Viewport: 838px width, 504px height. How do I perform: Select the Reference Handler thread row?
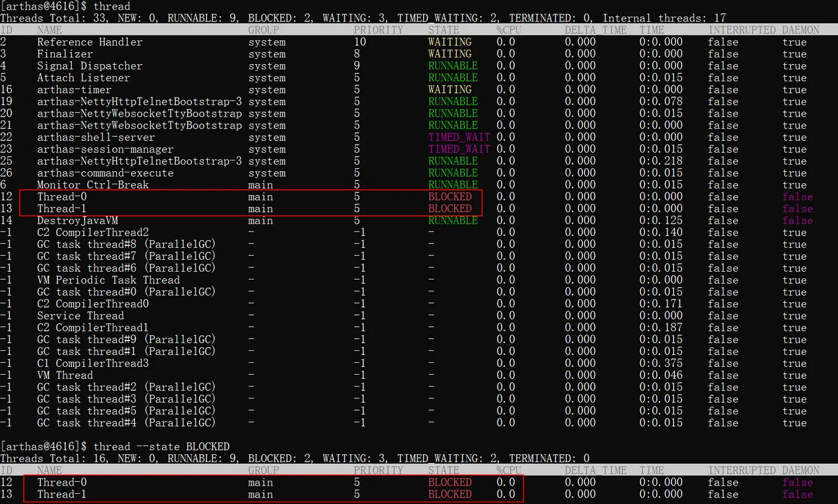(419, 42)
